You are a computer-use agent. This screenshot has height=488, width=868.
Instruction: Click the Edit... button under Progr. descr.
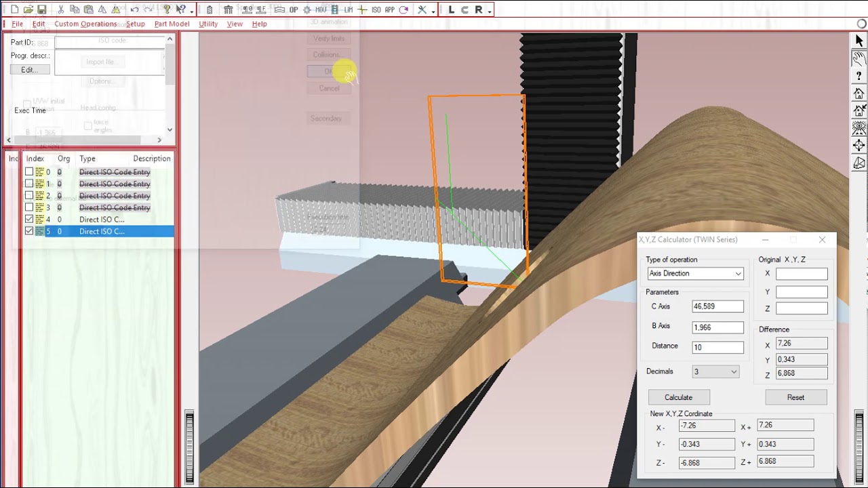click(x=30, y=70)
